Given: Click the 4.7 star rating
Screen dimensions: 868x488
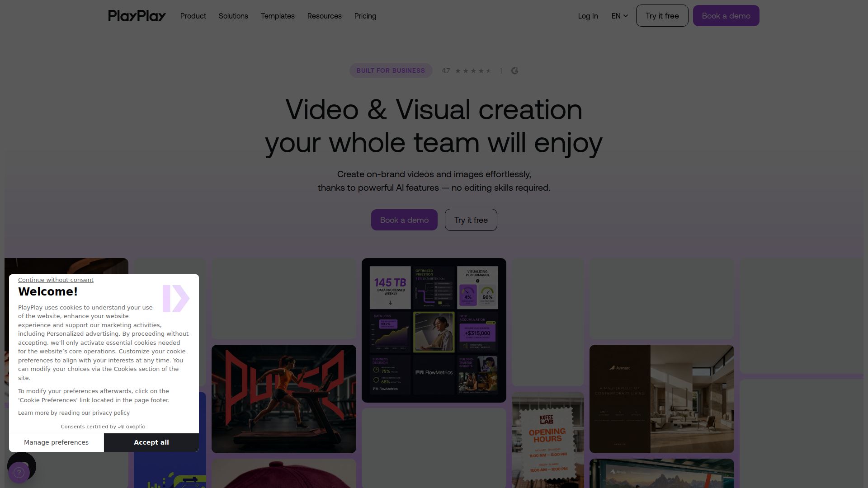Looking at the screenshot, I should [466, 70].
